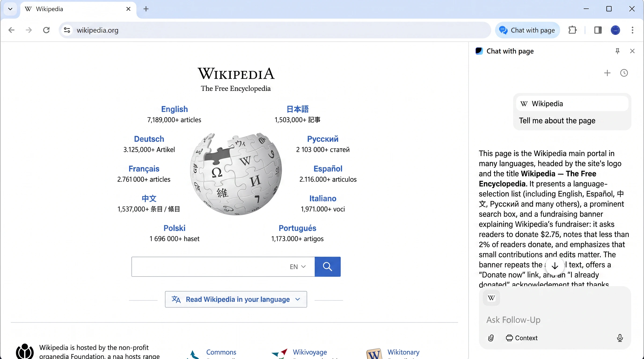644x359 pixels.
Task: Open the Portugués Wikipedia link
Action: coord(297,228)
